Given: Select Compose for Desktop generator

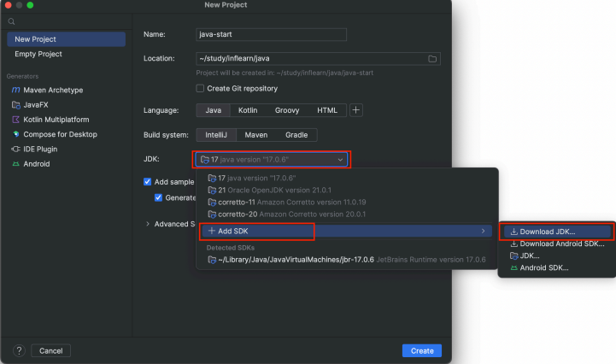Looking at the screenshot, I should 66,134.
